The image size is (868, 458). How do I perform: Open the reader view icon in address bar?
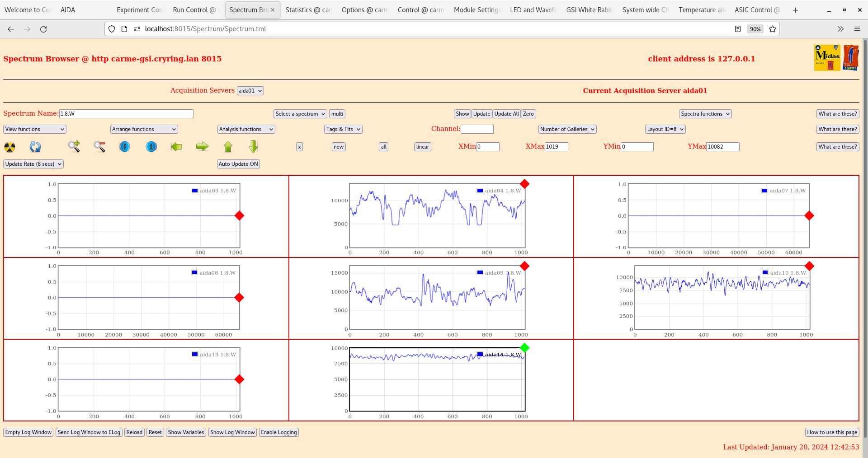click(x=737, y=29)
